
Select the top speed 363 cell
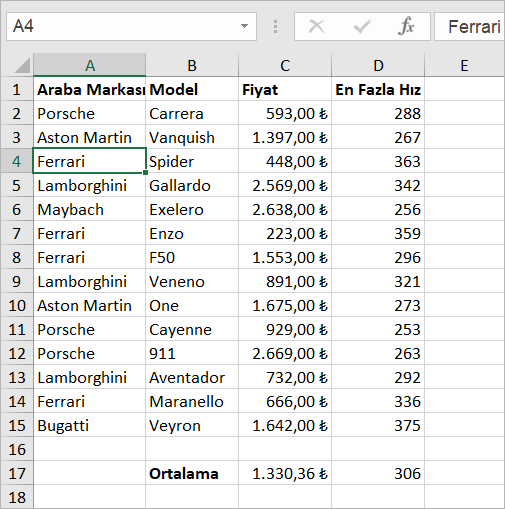[x=378, y=161]
